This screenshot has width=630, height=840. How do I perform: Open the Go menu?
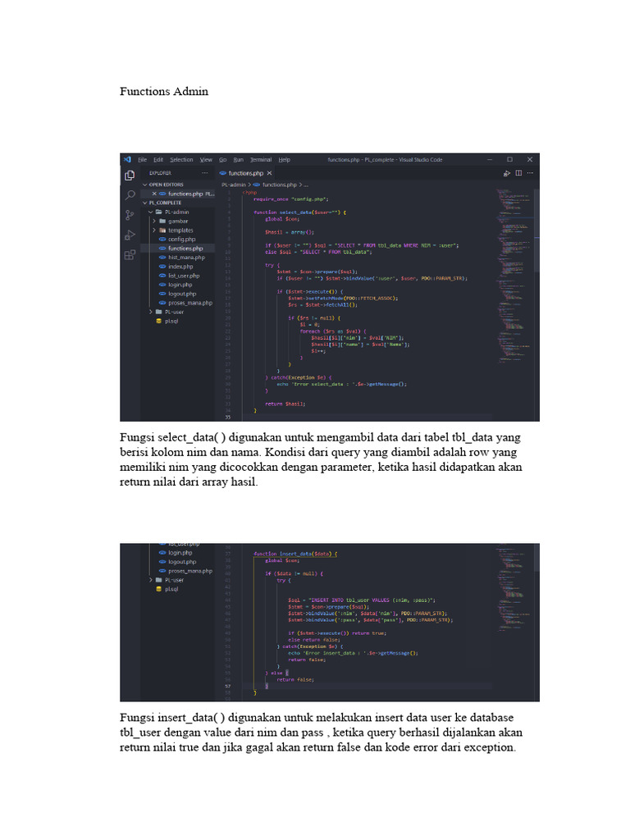point(223,160)
